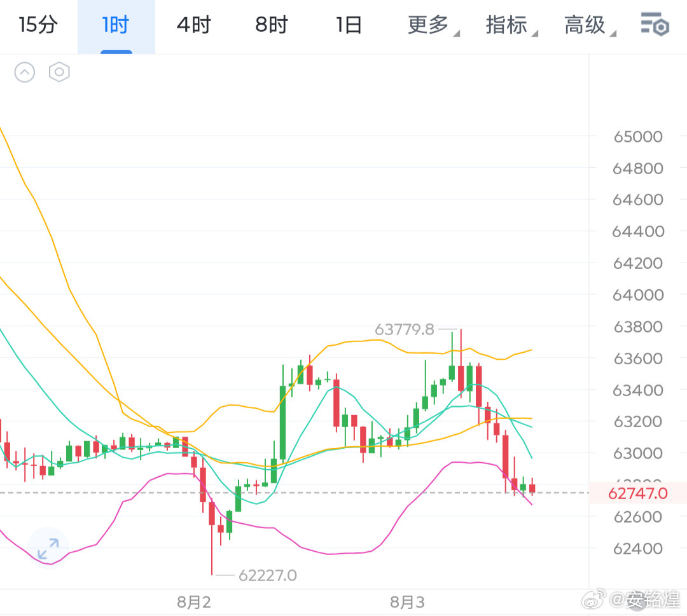Collapse indicator panel with up-arrow circle icon

[x=25, y=72]
